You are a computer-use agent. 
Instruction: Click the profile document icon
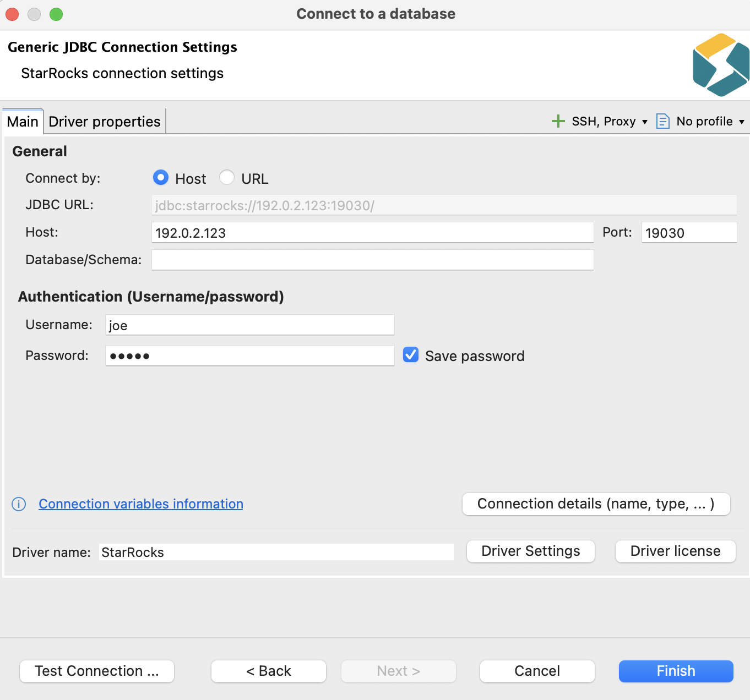tap(663, 121)
